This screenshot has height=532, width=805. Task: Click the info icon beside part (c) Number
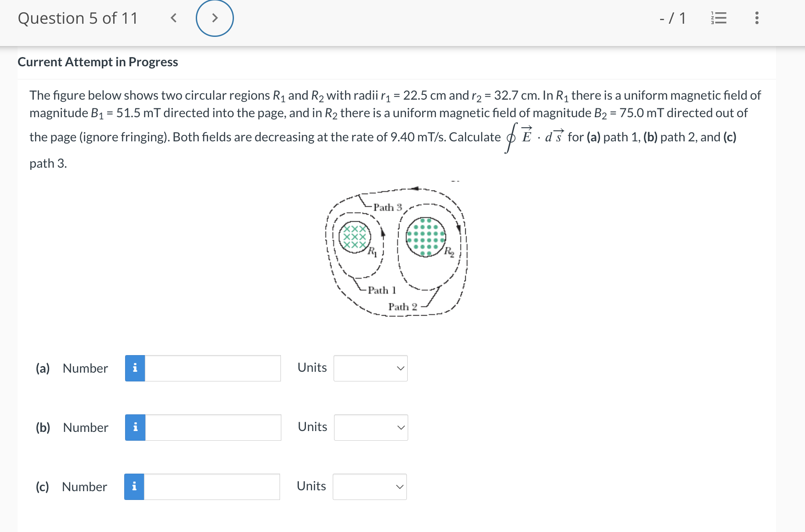tap(135, 486)
